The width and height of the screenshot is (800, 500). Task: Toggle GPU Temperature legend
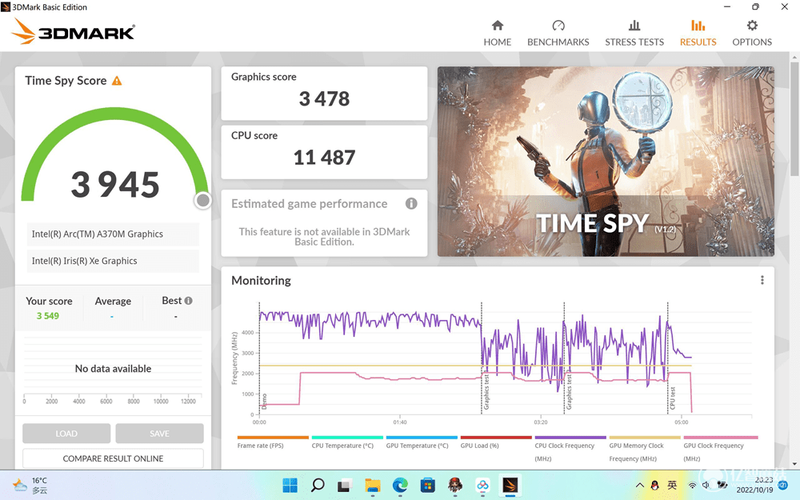421,442
